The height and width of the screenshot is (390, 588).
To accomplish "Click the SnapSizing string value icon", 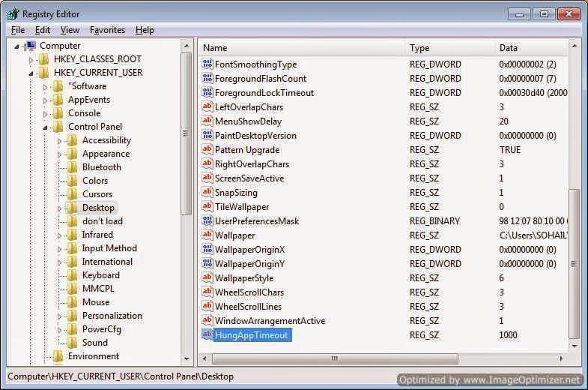I will (207, 193).
